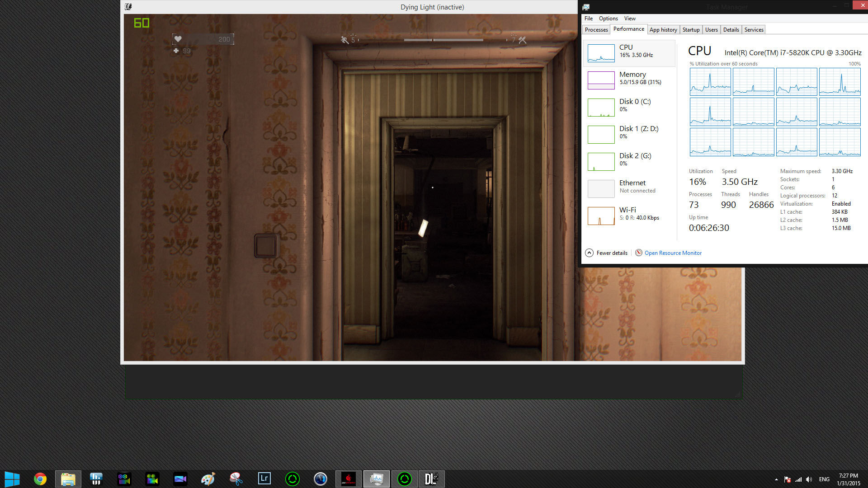Image resolution: width=868 pixels, height=488 pixels.
Task: Switch to the App history tab
Action: click(x=663, y=30)
